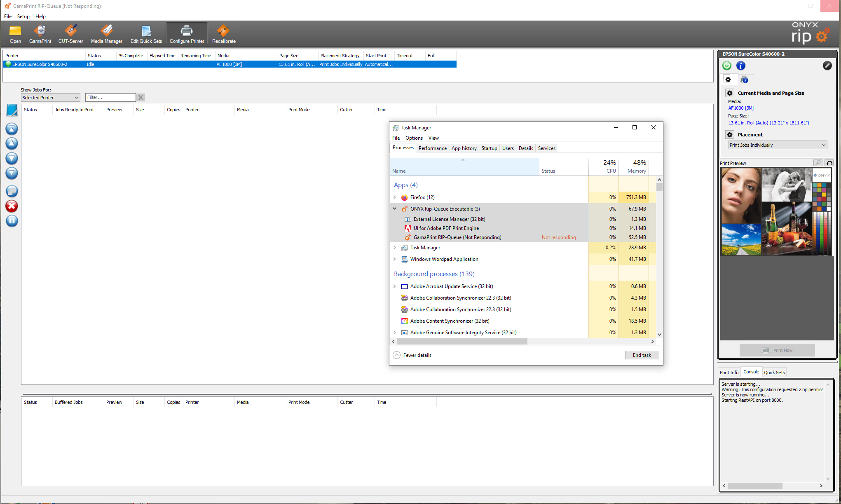
Task: Open the printer info tab icon
Action: pos(744,80)
